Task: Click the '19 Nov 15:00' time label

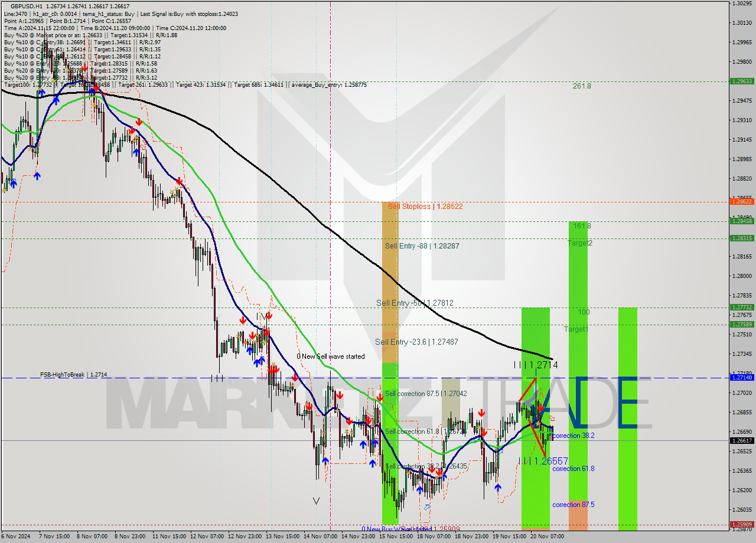Action: click(x=509, y=537)
